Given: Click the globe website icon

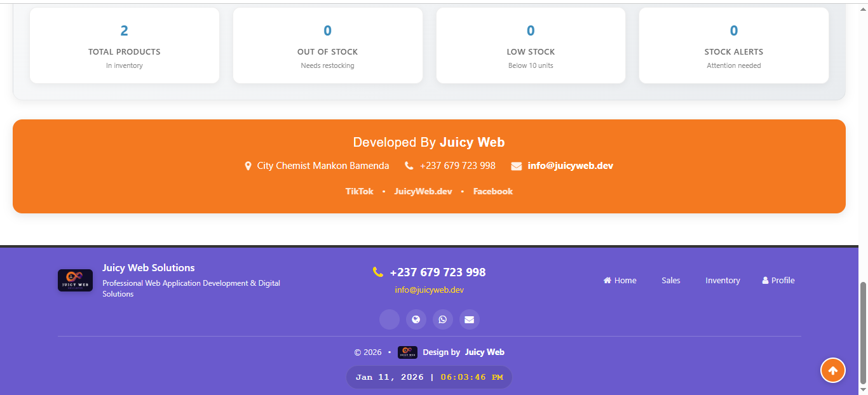Looking at the screenshot, I should click(x=416, y=319).
